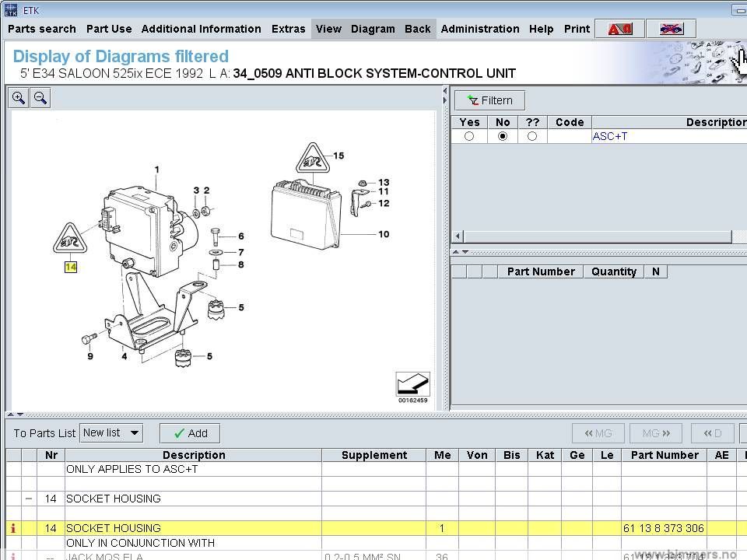Screen dimensions: 747x560
Task: Open the Print menu
Action: [x=577, y=29]
